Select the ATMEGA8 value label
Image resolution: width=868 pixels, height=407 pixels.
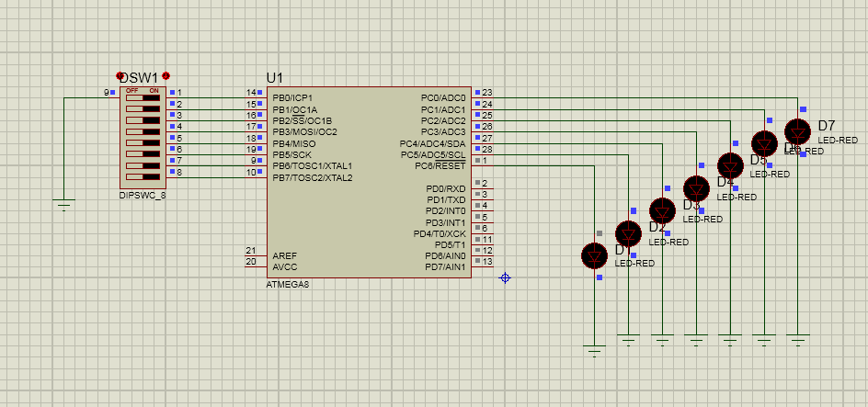[x=288, y=285]
